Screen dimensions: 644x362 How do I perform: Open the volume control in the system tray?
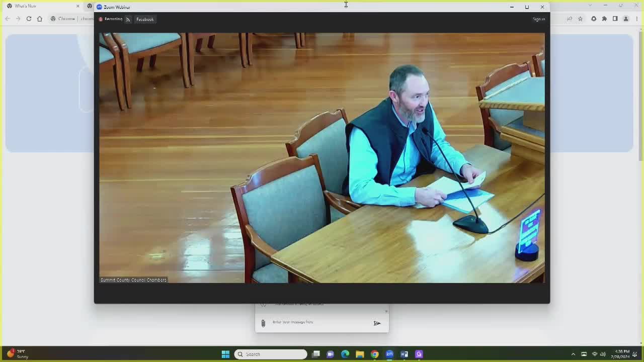click(603, 354)
